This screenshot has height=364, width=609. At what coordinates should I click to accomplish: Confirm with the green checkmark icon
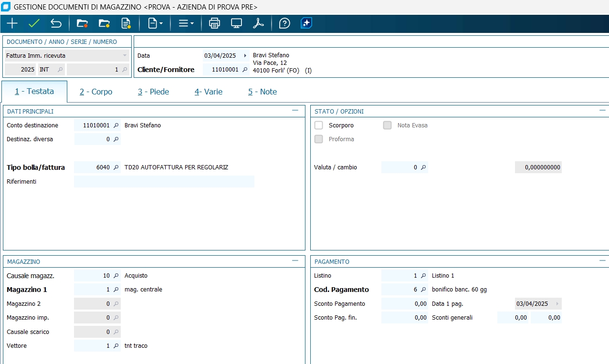[34, 23]
